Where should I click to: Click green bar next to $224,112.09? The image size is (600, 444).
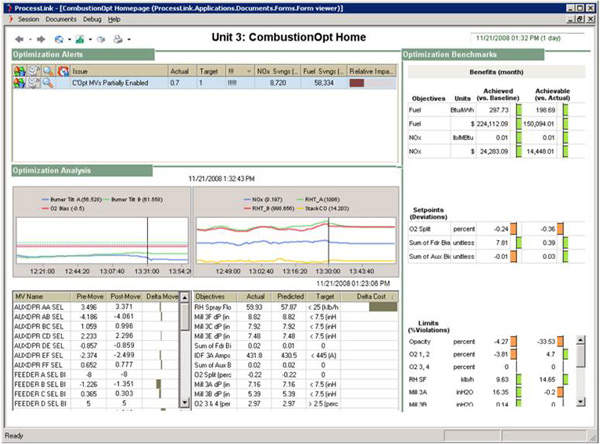519,124
